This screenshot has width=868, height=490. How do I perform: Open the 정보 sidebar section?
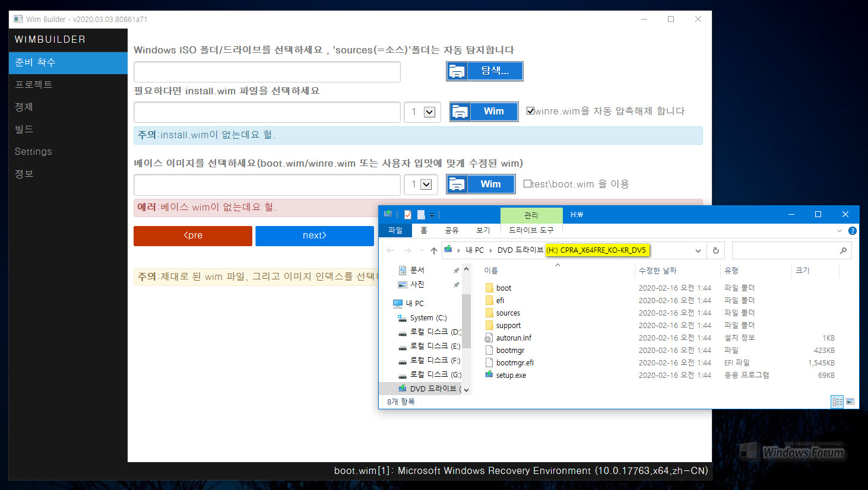68,174
